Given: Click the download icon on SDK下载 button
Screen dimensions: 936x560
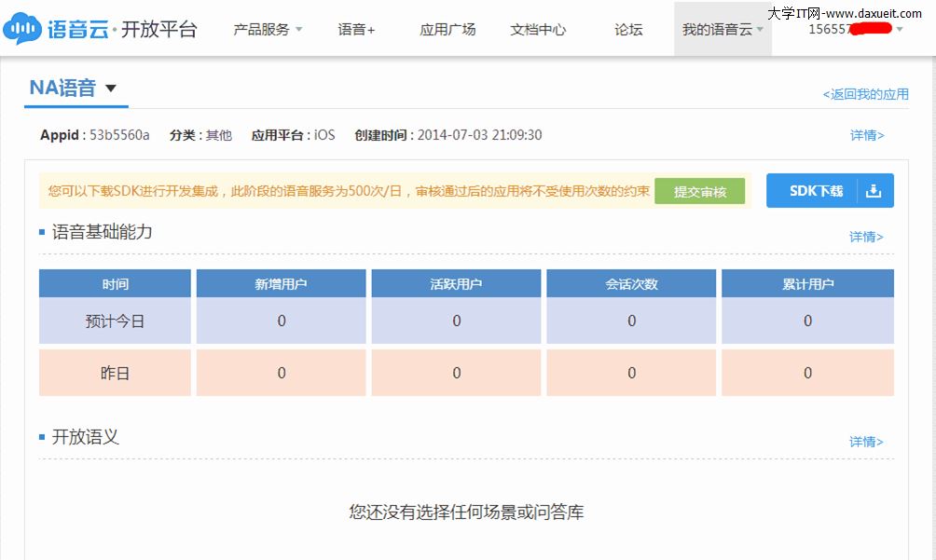Looking at the screenshot, I should click(874, 190).
